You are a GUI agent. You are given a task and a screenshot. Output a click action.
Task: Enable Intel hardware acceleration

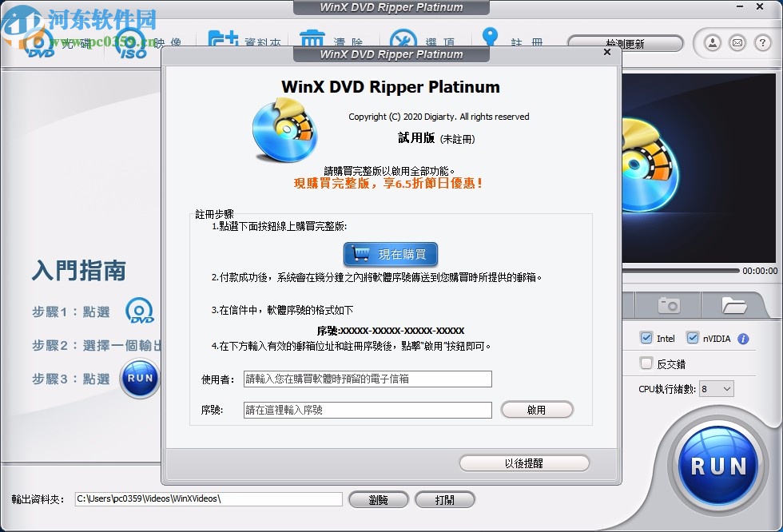point(646,338)
